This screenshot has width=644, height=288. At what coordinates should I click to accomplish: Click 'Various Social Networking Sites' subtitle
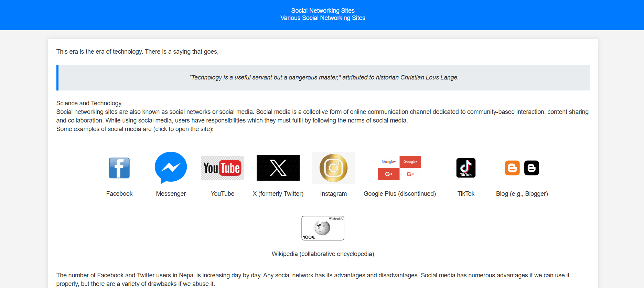click(x=323, y=18)
